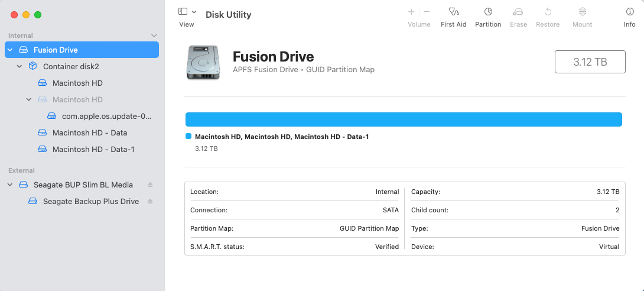Click the Connection SATA value
The width and height of the screenshot is (644, 291).
coord(391,210)
